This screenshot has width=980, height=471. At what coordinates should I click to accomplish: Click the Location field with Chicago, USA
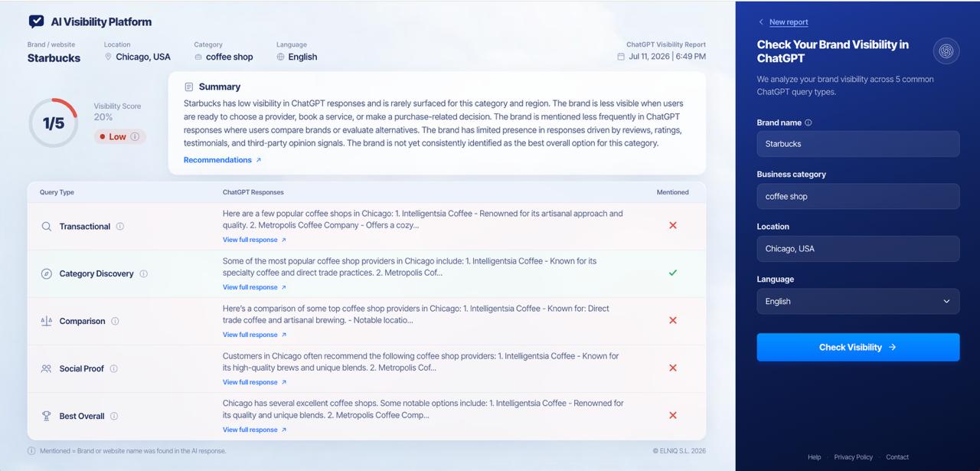click(858, 249)
